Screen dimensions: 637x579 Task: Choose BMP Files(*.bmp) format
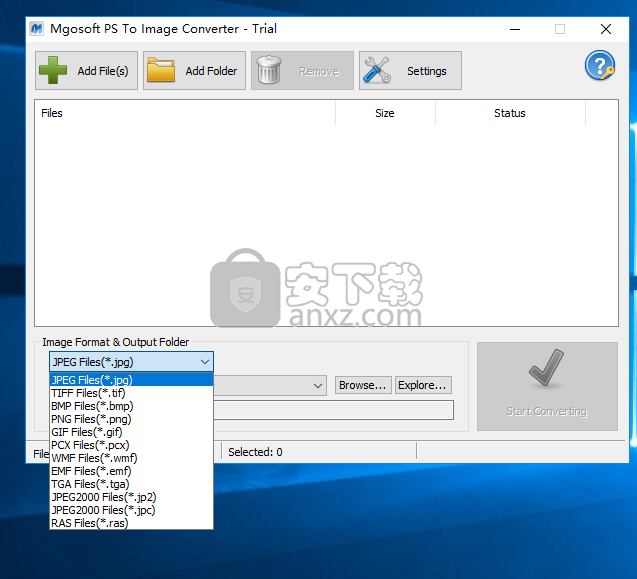pos(131,406)
